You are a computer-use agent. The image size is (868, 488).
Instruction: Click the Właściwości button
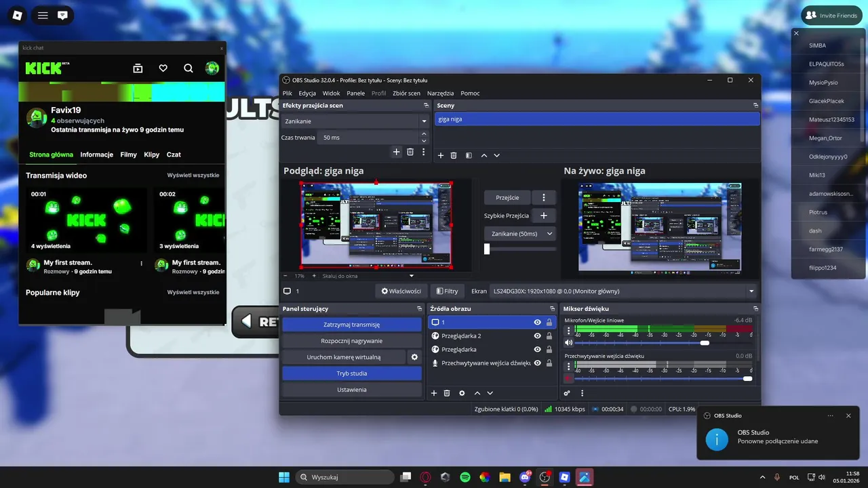tap(401, 291)
